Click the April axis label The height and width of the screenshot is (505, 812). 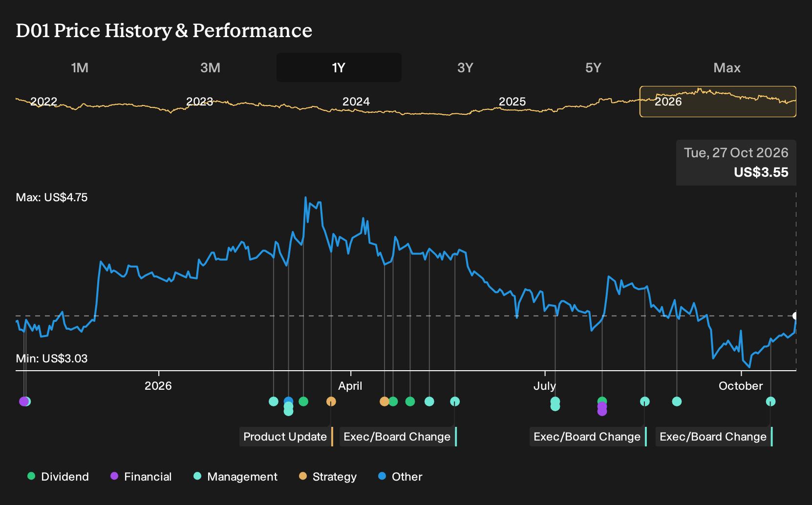click(350, 386)
